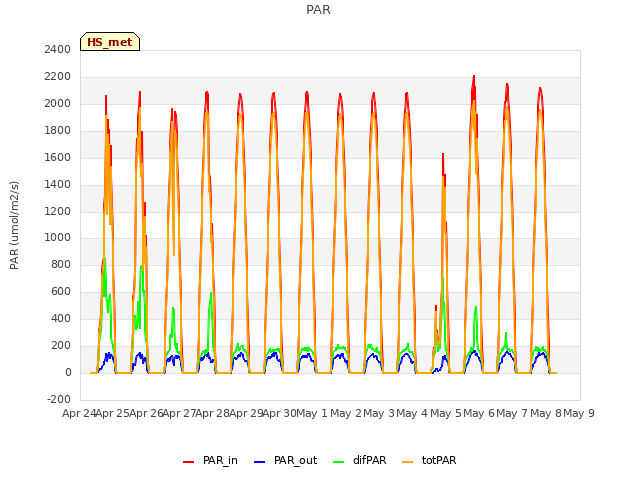640x480 pixels.
Task: Click the 200 y-axis tick label
Action: click(x=61, y=345)
